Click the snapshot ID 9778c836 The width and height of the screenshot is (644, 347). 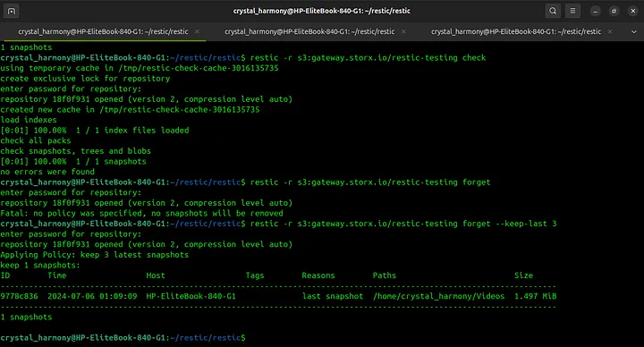(20, 296)
